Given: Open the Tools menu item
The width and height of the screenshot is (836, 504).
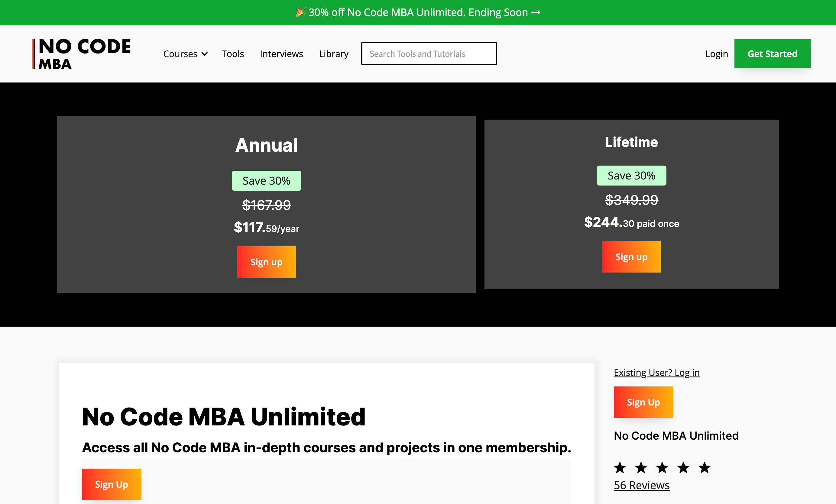Looking at the screenshot, I should [x=232, y=54].
